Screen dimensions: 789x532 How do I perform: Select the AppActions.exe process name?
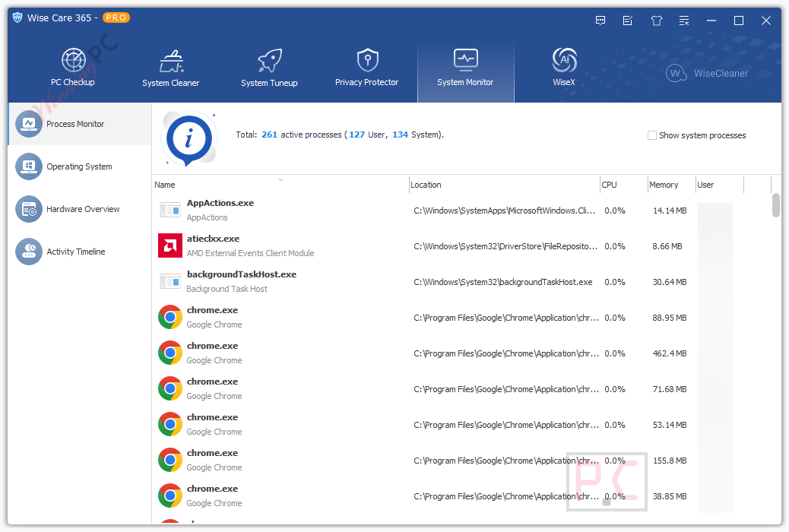point(220,203)
